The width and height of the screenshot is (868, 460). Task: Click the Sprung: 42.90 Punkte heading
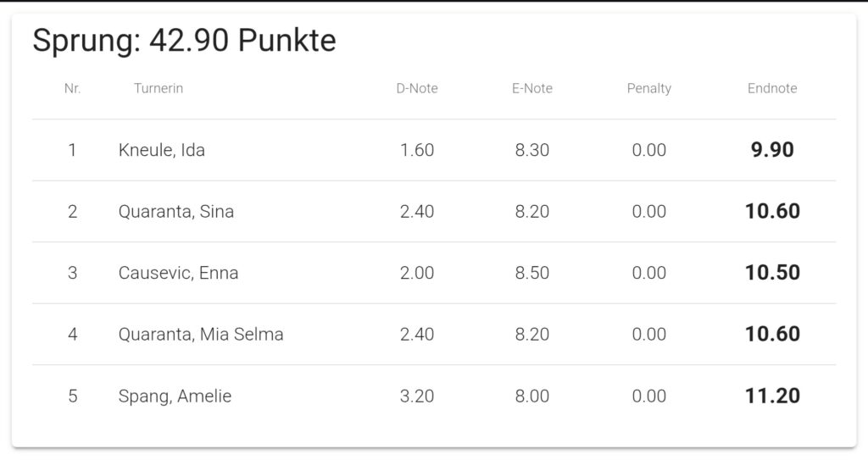(x=184, y=41)
